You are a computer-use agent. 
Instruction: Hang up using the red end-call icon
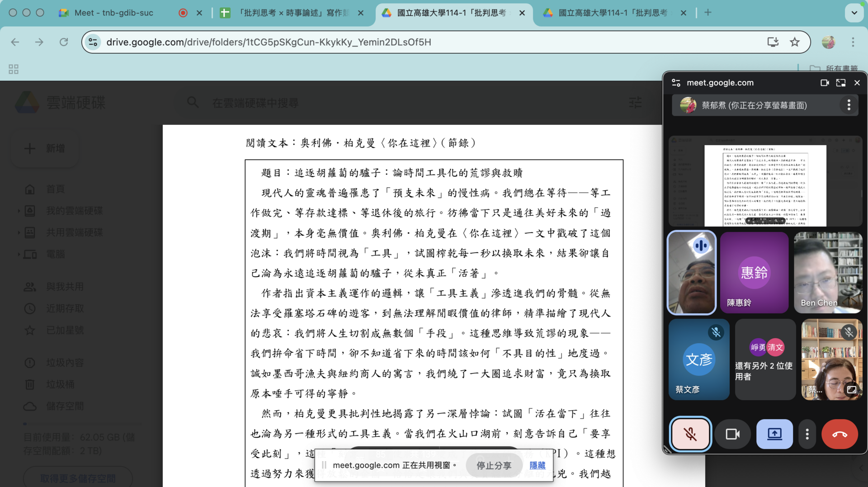pos(840,434)
